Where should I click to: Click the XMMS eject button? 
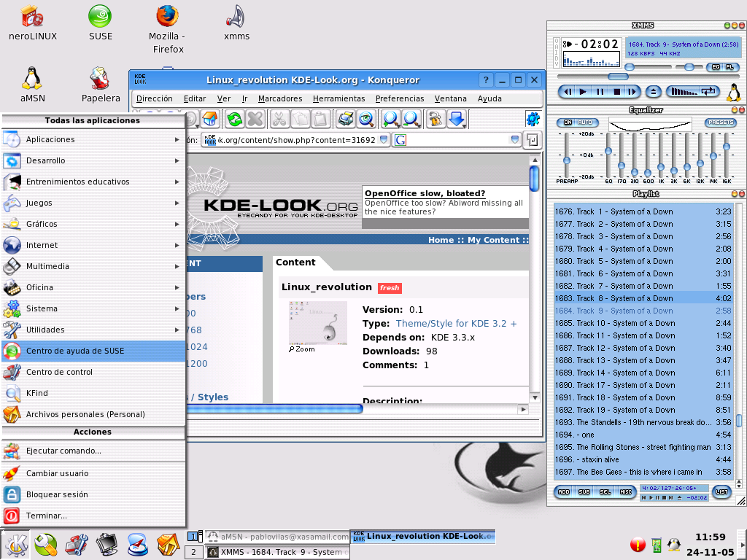pyautogui.click(x=654, y=91)
